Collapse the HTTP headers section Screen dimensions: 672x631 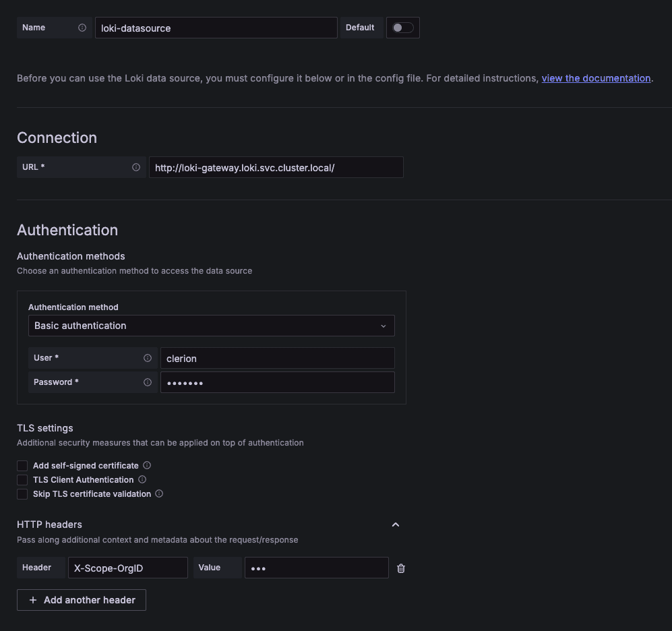pos(396,524)
